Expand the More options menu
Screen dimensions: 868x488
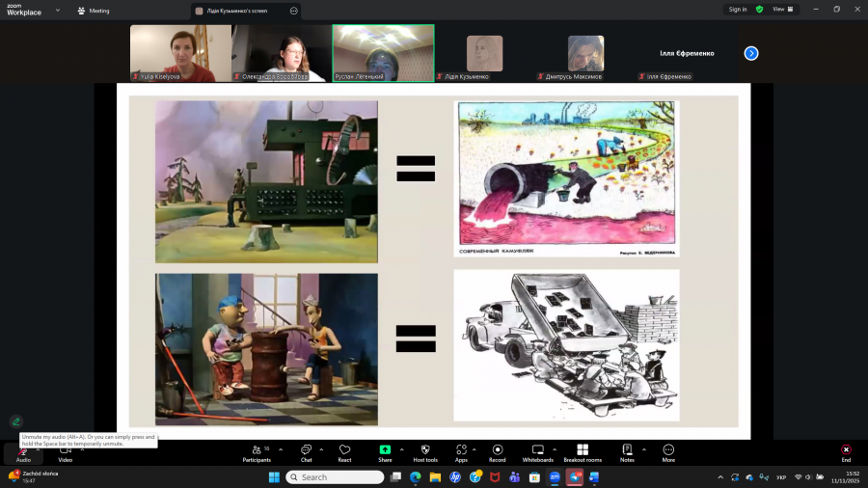click(668, 453)
